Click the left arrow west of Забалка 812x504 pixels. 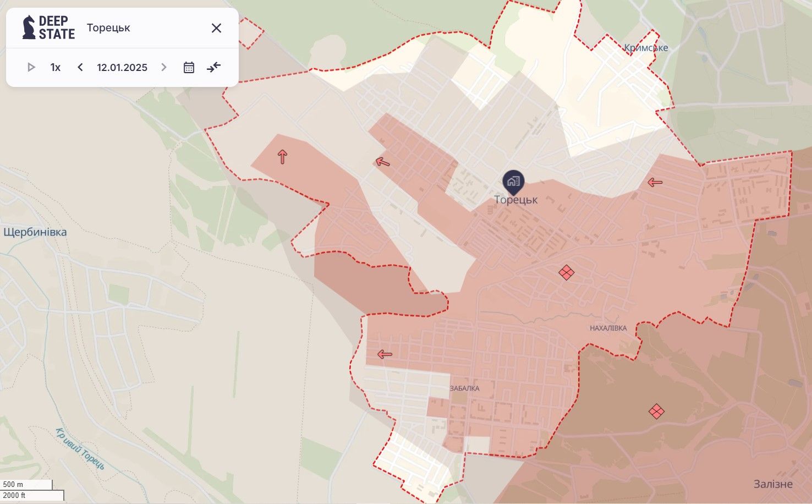click(x=385, y=354)
